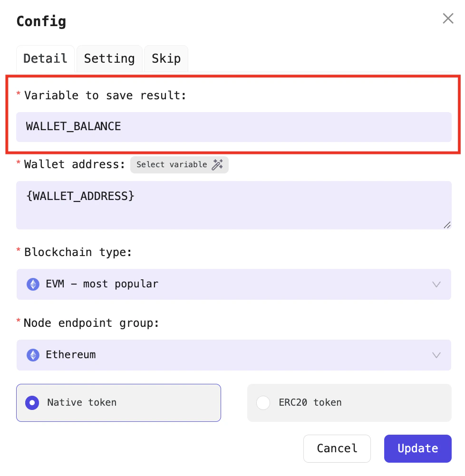Select the Native token radio button
465x476 pixels.
click(32, 402)
